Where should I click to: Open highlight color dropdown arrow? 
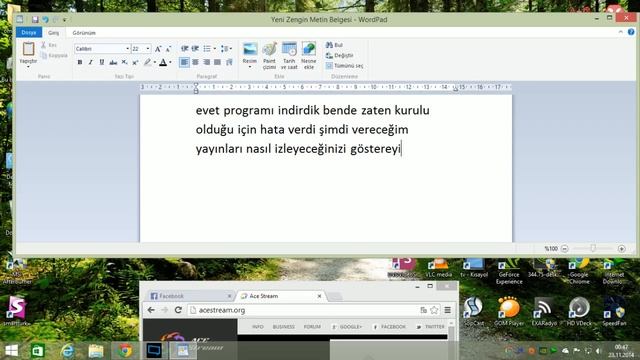coord(155,62)
